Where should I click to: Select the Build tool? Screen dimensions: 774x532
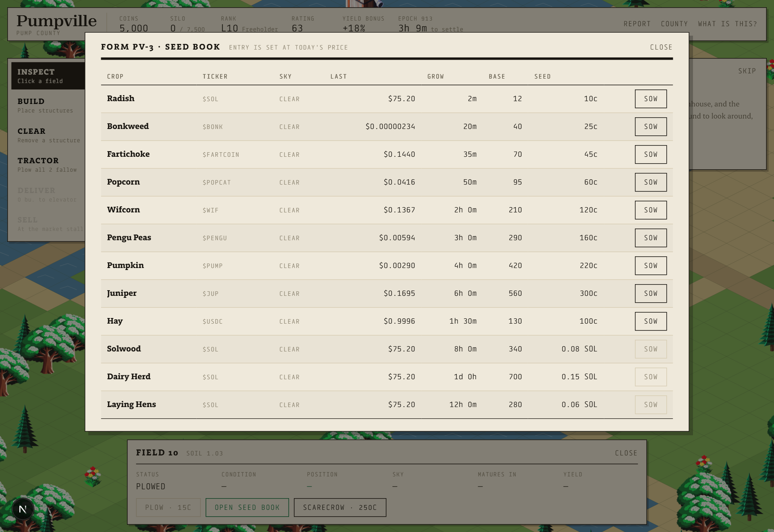pos(48,105)
